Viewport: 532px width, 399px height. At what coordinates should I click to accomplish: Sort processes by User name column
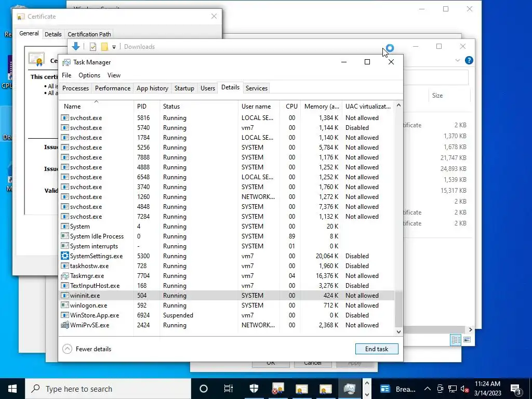pyautogui.click(x=259, y=106)
